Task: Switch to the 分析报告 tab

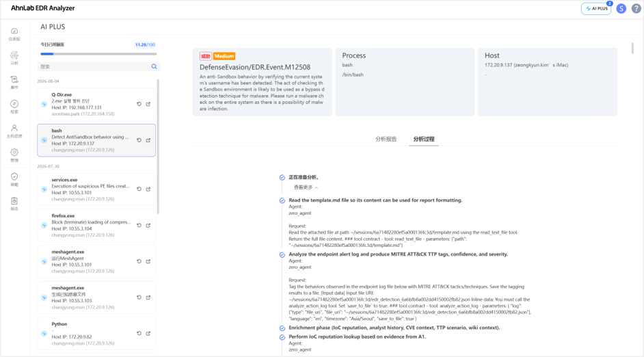Action: coord(386,139)
